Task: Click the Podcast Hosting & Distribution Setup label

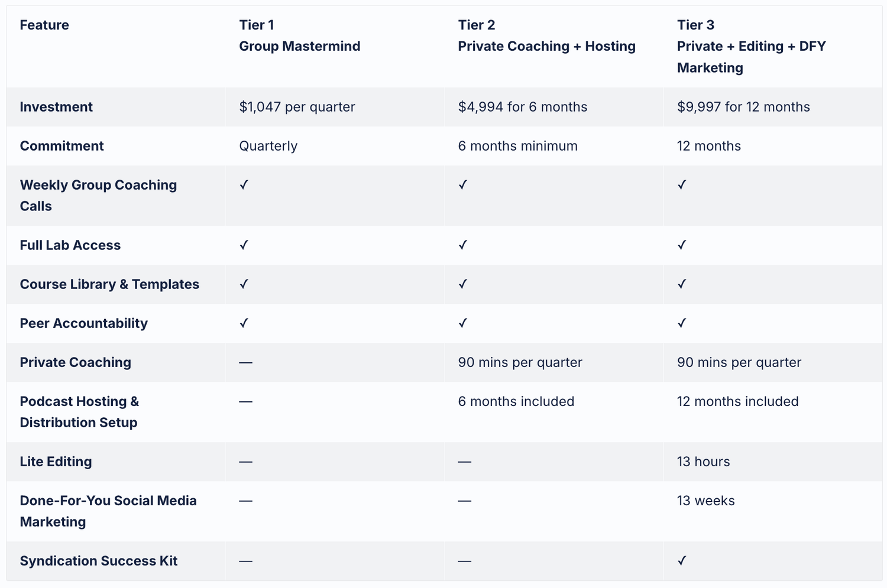Action: (x=79, y=412)
